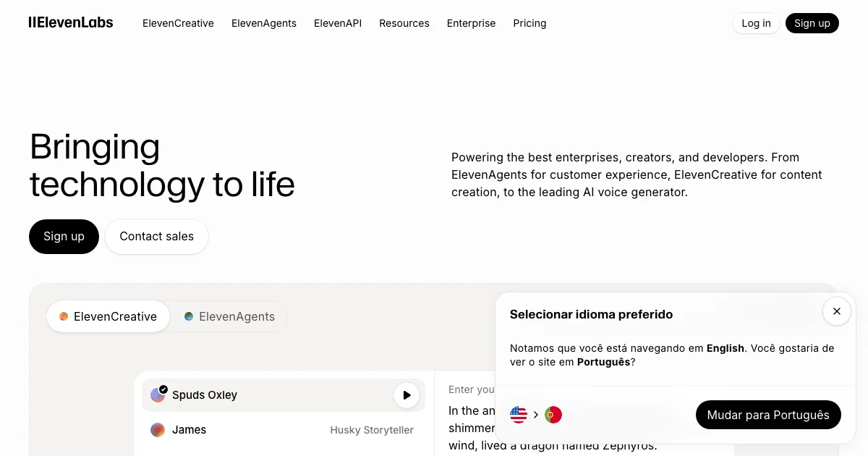Expand the ElevenAgents navigation menu

264,23
